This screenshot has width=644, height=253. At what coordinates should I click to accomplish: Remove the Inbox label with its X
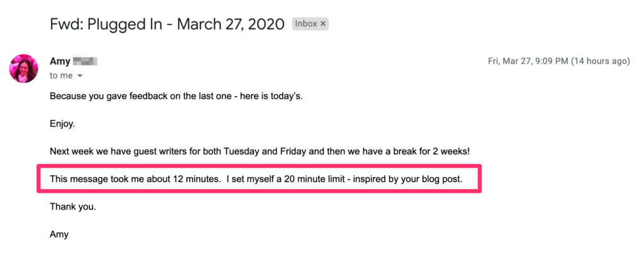323,24
